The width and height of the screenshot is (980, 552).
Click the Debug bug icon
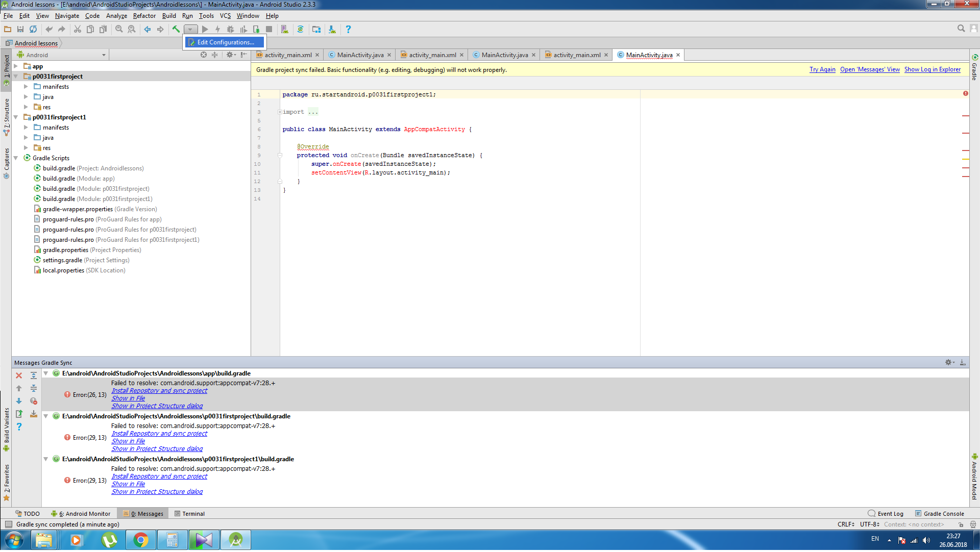231,30
